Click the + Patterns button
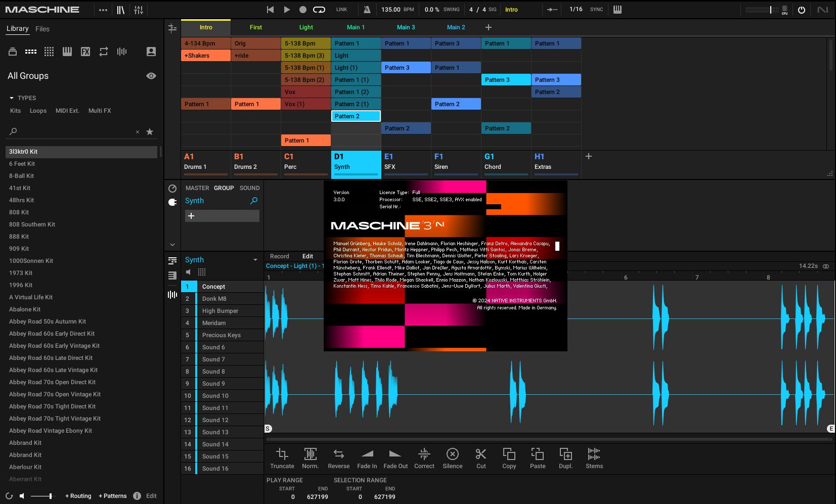This screenshot has width=836, height=504. pos(112,496)
